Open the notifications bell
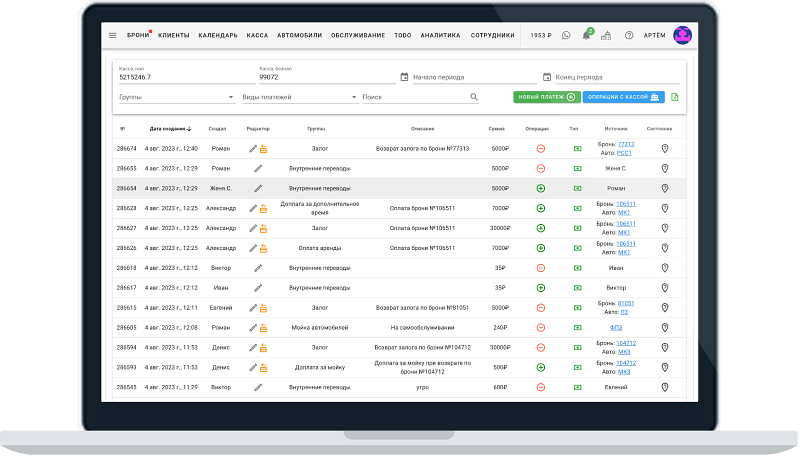This screenshot has width=800, height=457. pyautogui.click(x=586, y=35)
